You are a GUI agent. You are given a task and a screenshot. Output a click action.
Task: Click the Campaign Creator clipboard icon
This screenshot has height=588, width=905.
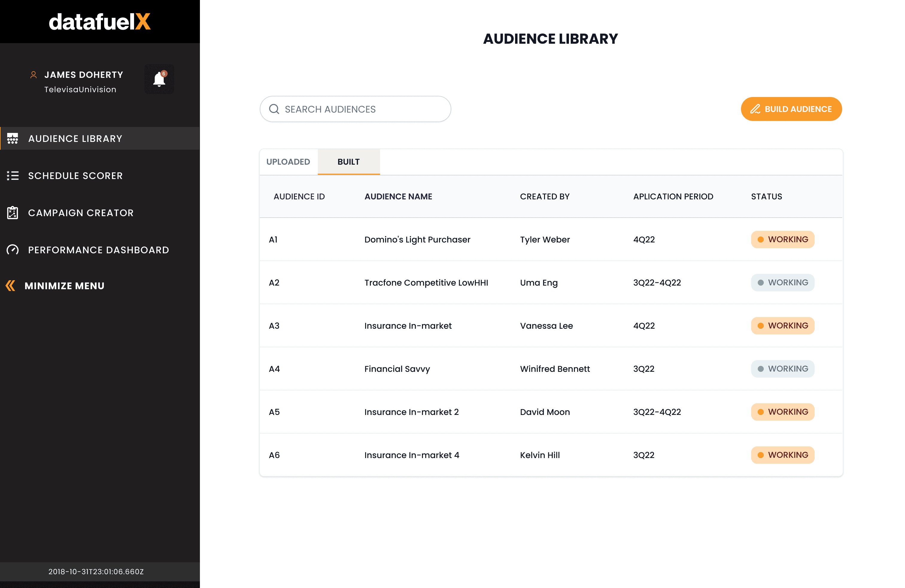click(13, 213)
